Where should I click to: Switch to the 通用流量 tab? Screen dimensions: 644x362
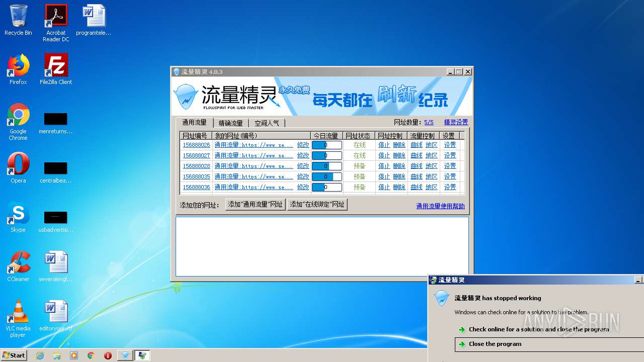pyautogui.click(x=195, y=123)
